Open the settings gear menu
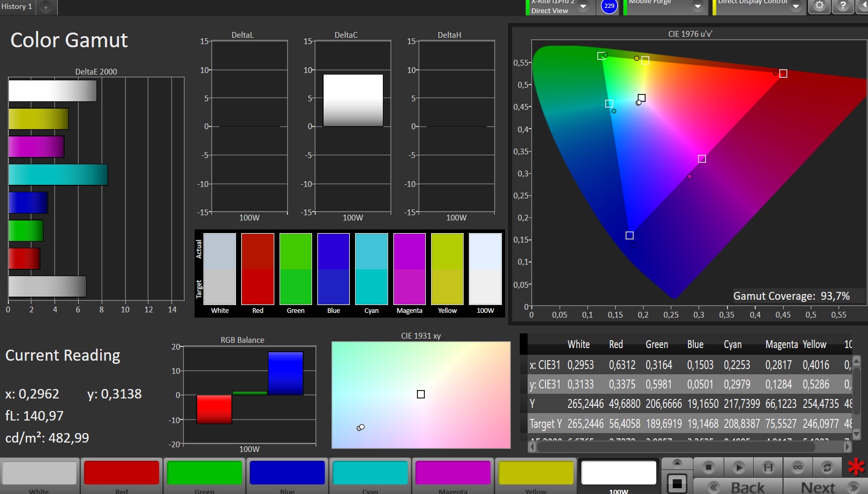This screenshot has width=868, height=494. pyautogui.click(x=819, y=6)
